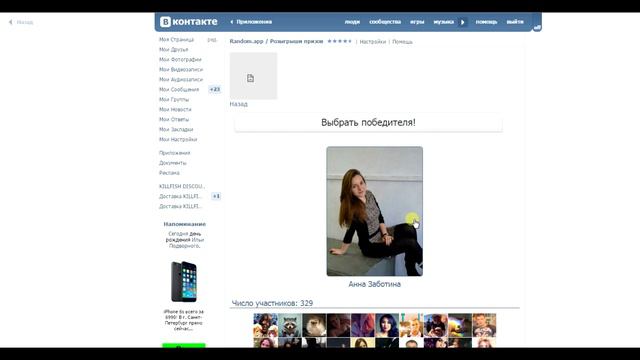Screen dimensions: 640x360
Task: Open Мои Новости in the sidebar
Action: coord(175,109)
